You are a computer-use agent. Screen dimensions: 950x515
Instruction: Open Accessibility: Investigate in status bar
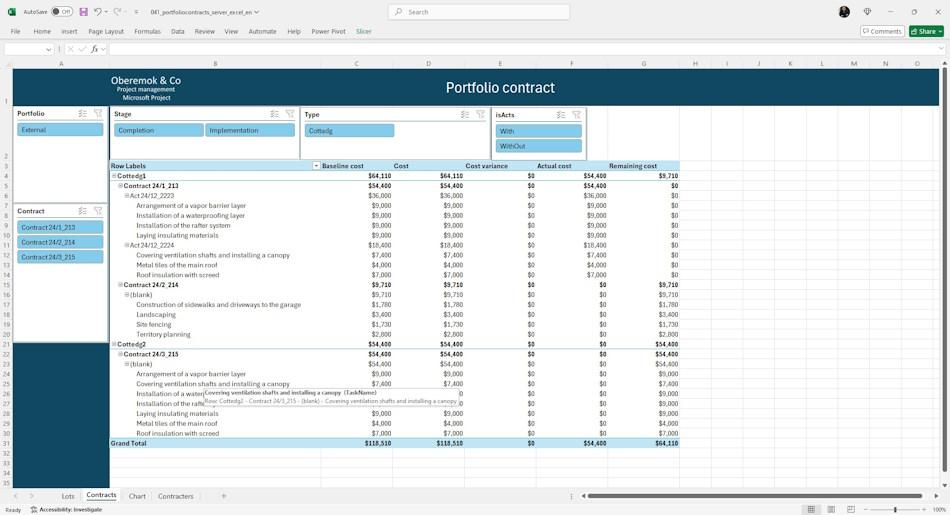click(67, 510)
